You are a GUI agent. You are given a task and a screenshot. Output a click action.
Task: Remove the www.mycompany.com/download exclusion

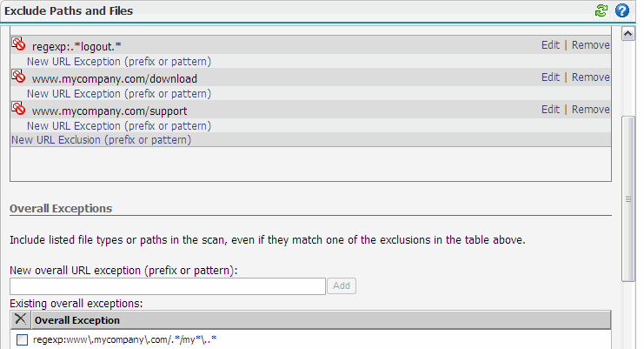point(591,77)
